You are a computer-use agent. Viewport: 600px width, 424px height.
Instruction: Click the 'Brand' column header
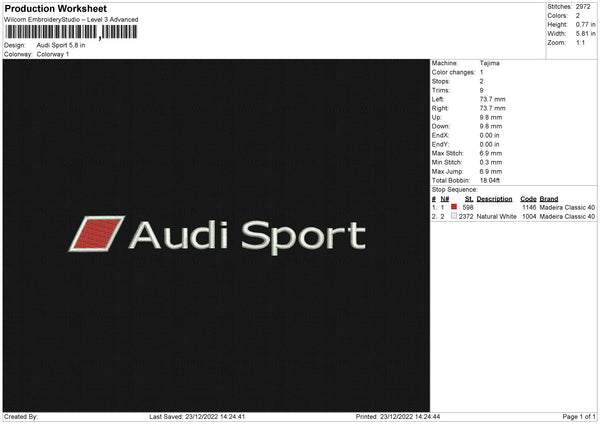[549, 199]
